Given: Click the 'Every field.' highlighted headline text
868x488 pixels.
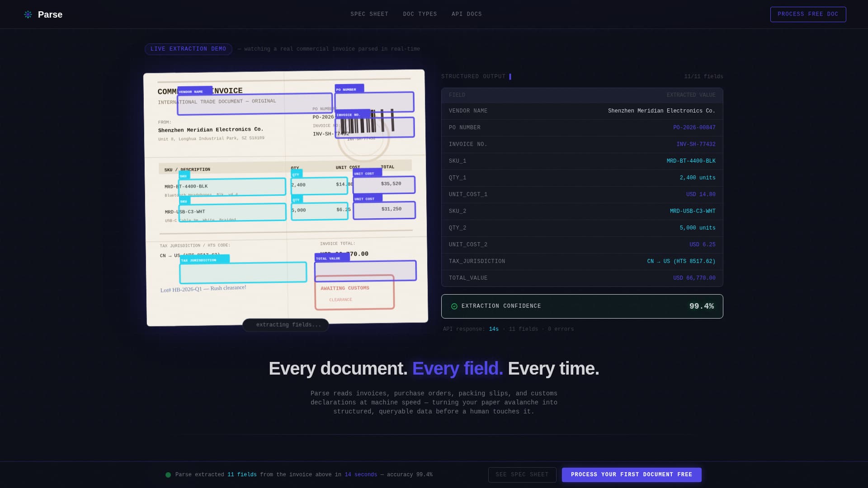Looking at the screenshot, I should click(x=458, y=369).
